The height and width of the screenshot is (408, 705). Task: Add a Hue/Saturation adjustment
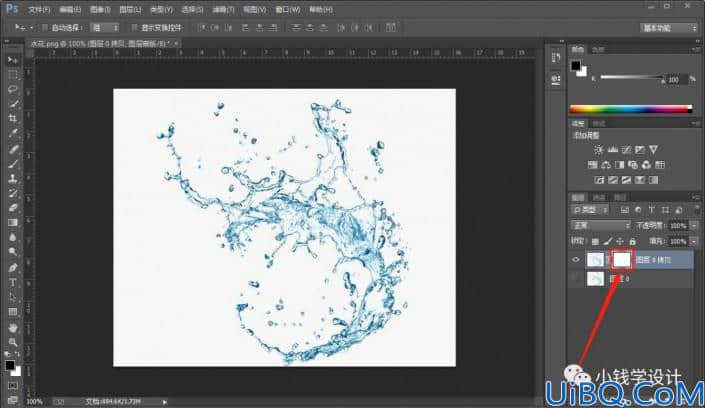click(593, 165)
